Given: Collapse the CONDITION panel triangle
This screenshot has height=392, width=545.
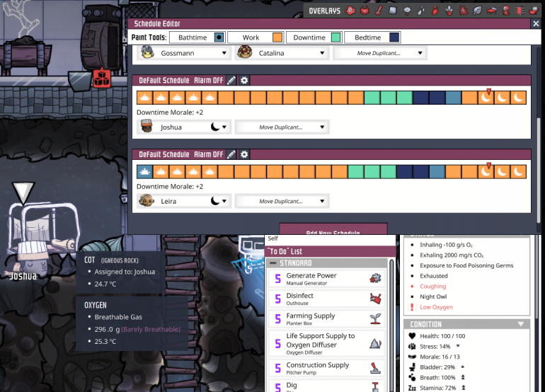Looking at the screenshot, I should click(521, 324).
